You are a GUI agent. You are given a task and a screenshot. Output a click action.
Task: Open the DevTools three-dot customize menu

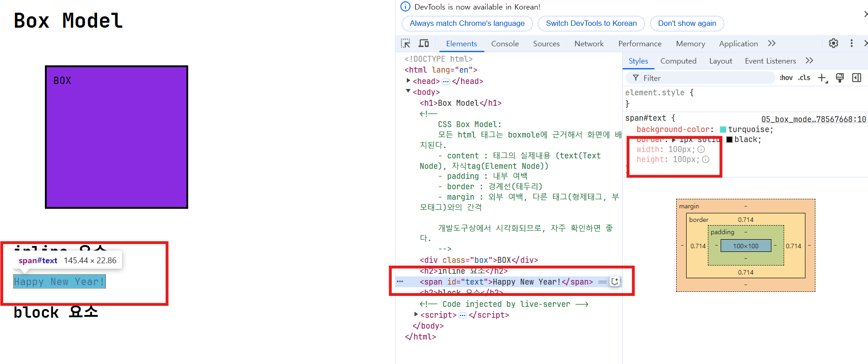851,43
